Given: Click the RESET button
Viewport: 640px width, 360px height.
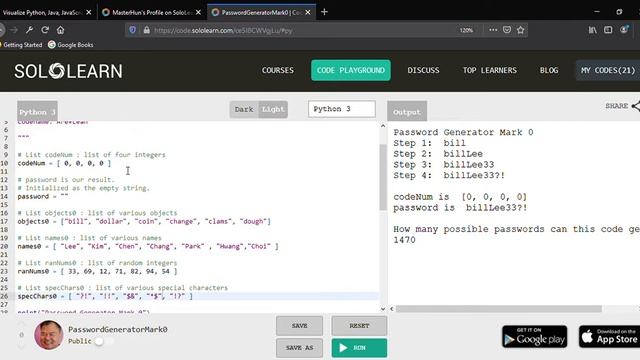Looking at the screenshot, I should pos(359,326).
